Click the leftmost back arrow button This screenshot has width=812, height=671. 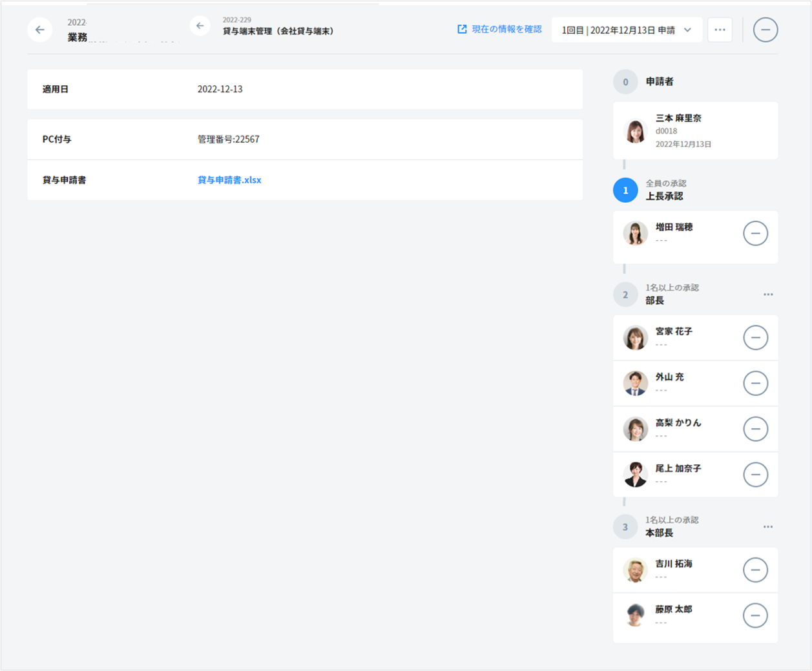[40, 30]
